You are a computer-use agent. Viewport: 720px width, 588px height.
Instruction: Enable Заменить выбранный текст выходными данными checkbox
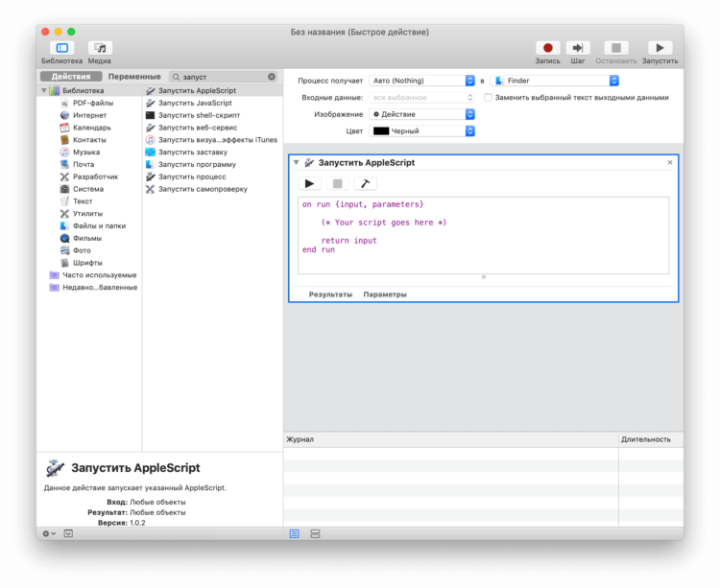tap(488, 97)
